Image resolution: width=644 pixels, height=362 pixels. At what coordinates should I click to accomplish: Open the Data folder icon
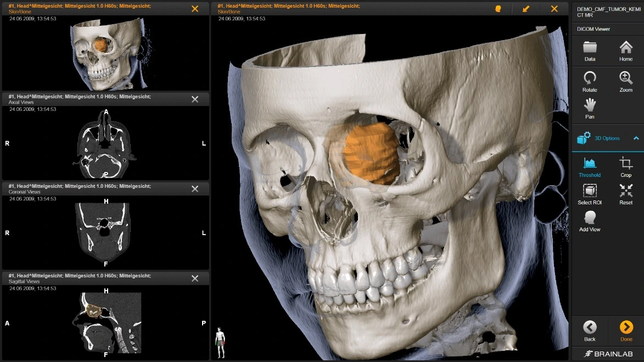point(590,48)
